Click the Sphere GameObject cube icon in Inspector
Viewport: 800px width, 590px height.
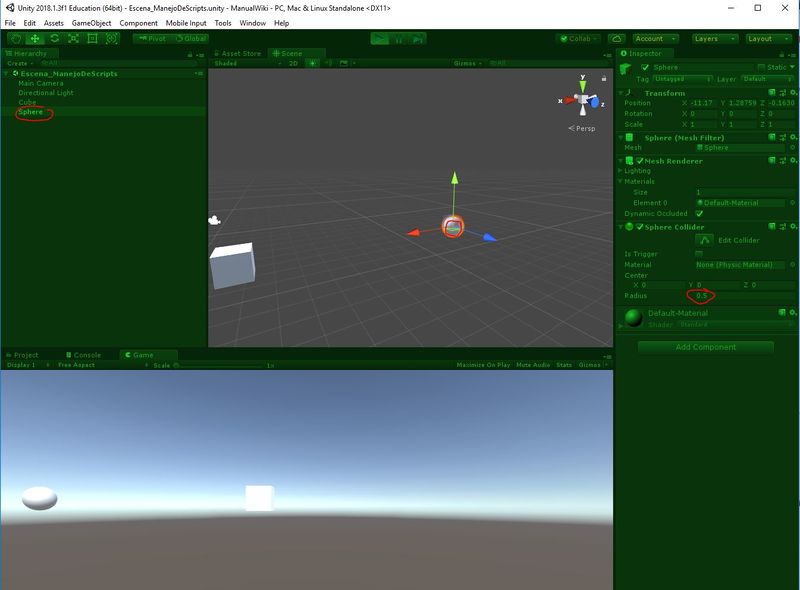click(x=626, y=69)
